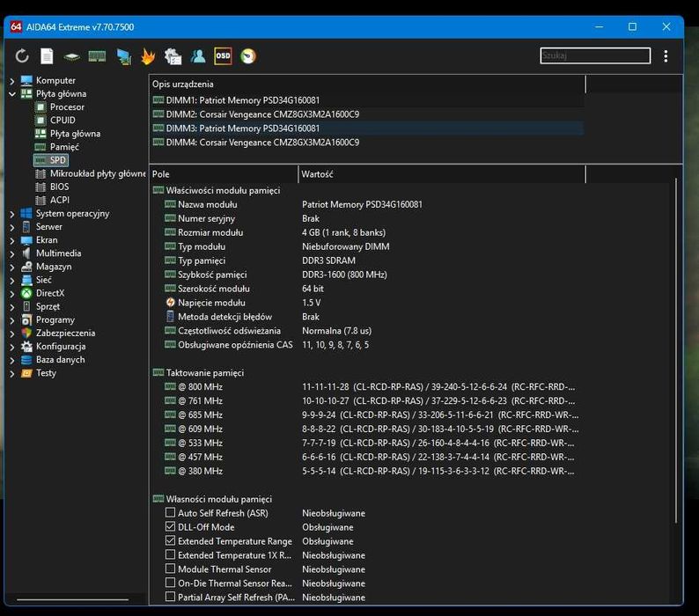Select CPUID in the sidebar tree
699x616 pixels.
pos(63,121)
